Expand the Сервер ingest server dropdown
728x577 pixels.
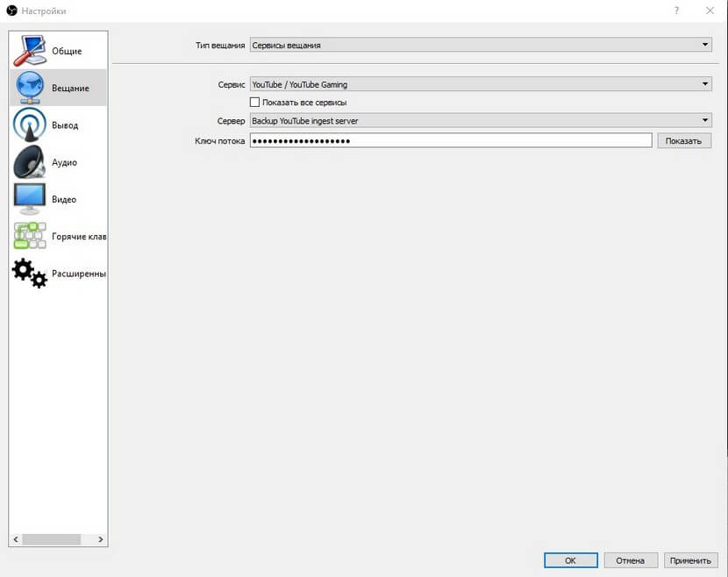[481, 121]
